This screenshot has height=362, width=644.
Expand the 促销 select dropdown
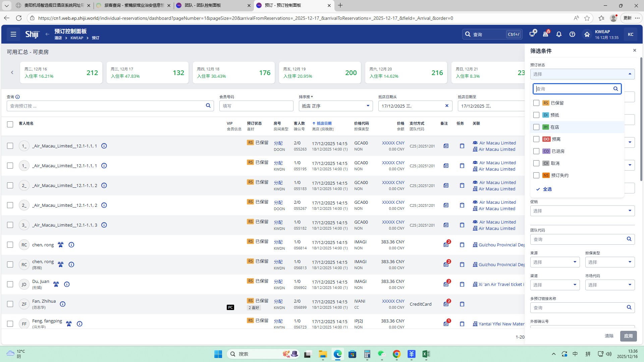point(582,211)
